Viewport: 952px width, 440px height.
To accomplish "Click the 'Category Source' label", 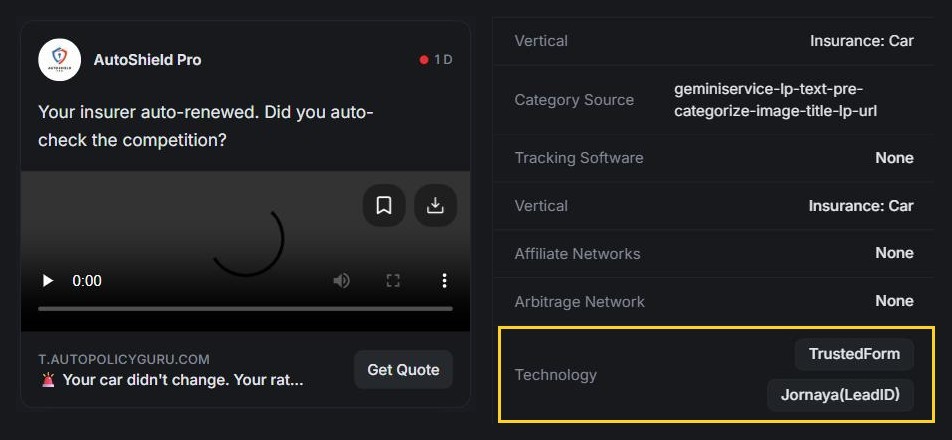I will click(574, 100).
